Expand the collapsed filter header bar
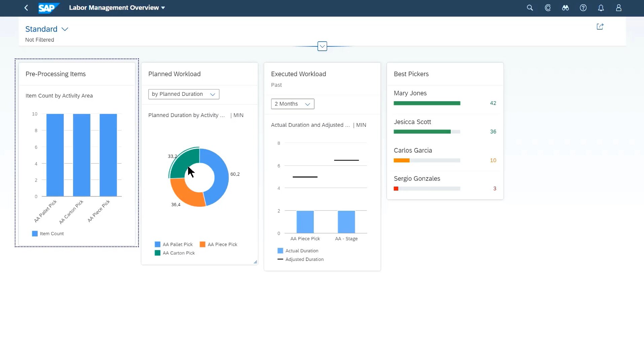The image size is (644, 344). [x=322, y=46]
